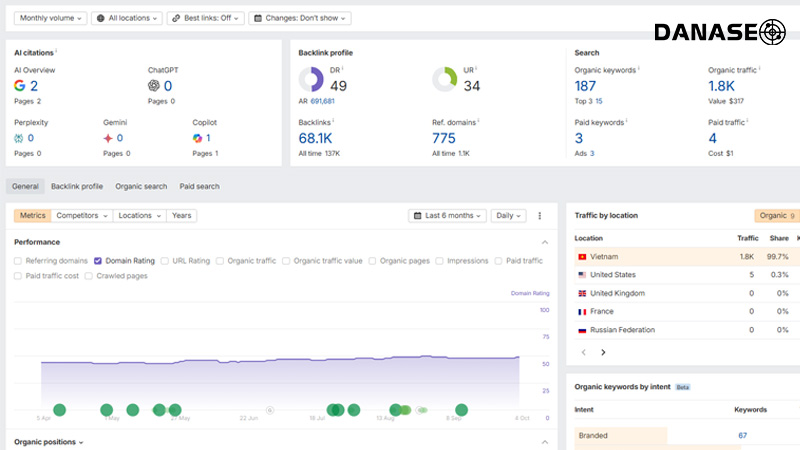Open the Monthly volume dropdown
Viewport: 800px width, 450px height.
click(49, 18)
